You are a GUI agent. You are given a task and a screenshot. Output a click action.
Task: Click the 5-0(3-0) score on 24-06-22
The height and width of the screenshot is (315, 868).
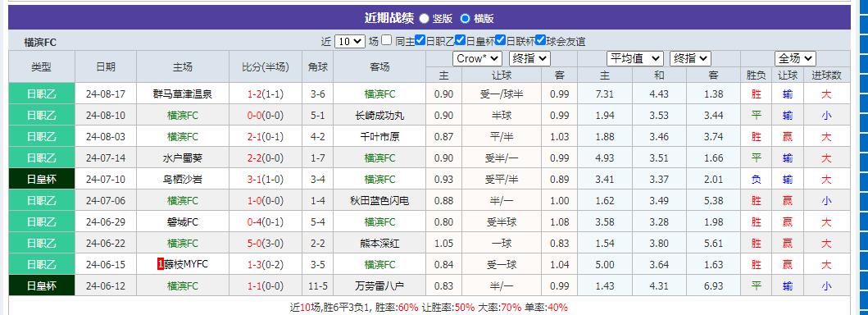pyautogui.click(x=266, y=244)
